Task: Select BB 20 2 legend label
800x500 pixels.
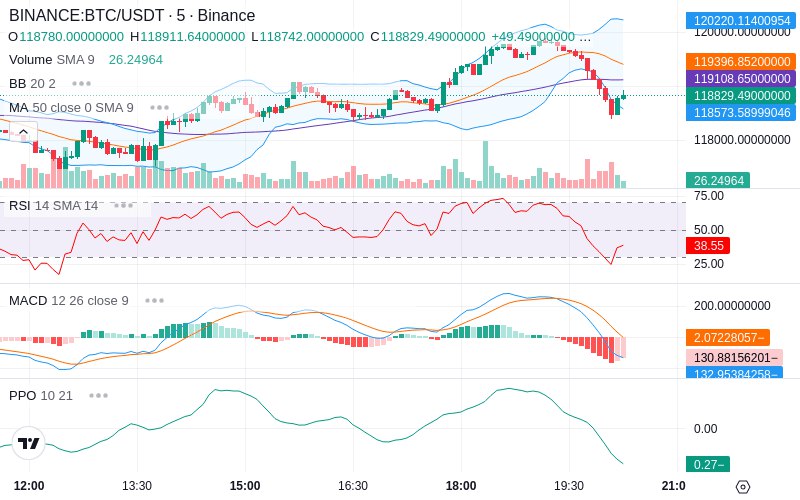Action: pos(32,84)
